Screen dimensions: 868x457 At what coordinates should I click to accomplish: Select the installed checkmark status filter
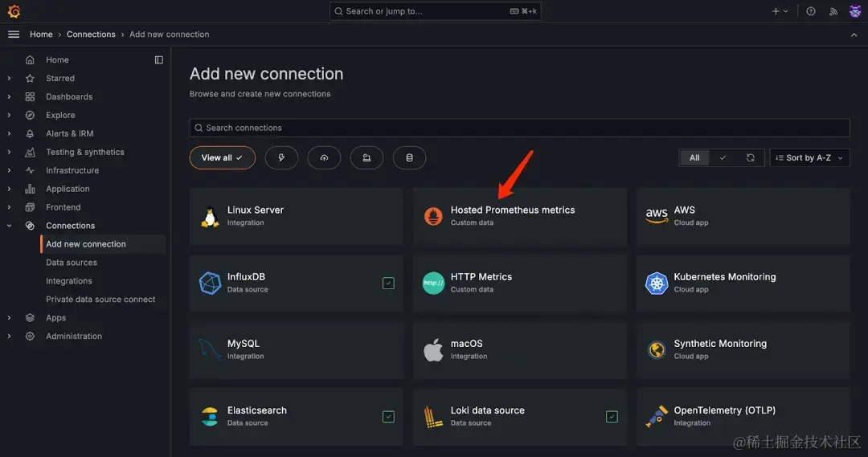coord(723,157)
